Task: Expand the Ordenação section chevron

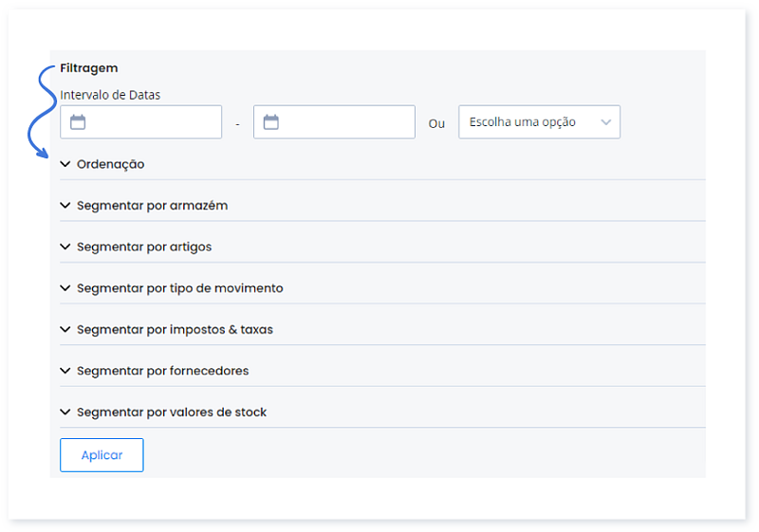Action: [x=65, y=164]
